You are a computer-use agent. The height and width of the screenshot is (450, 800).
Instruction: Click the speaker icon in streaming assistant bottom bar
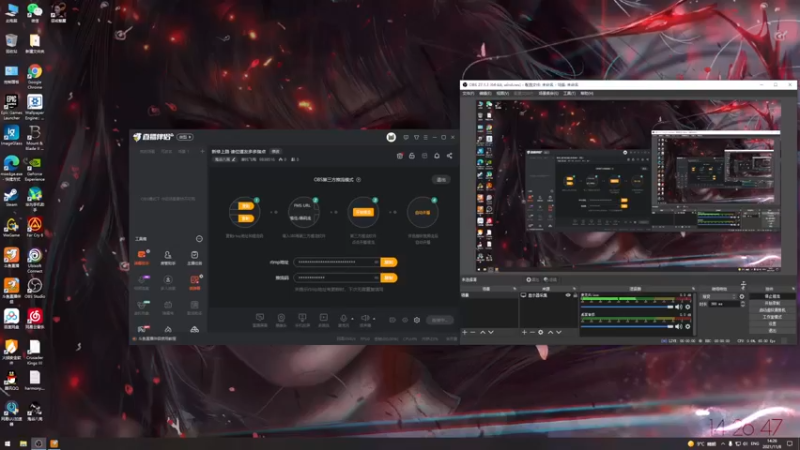coord(365,318)
